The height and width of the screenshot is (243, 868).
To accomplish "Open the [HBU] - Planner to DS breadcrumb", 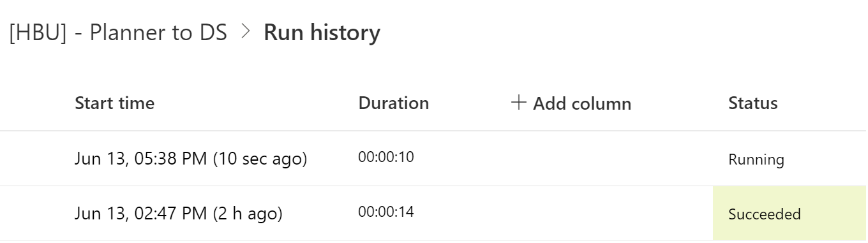I will tap(118, 33).
